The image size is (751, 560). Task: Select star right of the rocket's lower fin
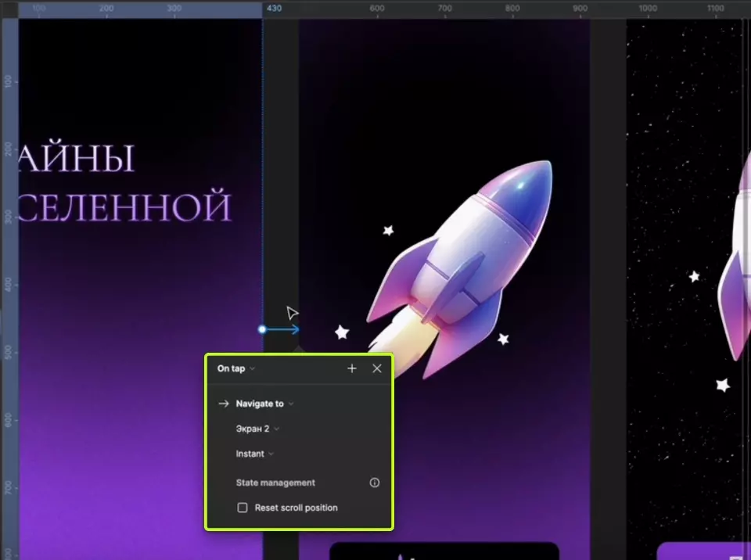(x=503, y=339)
